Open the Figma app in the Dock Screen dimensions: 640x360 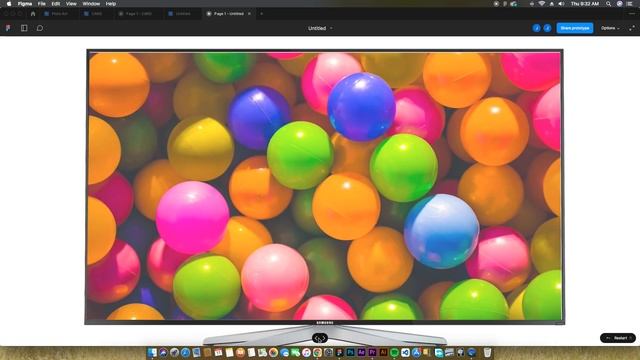pyautogui.click(x=339, y=352)
